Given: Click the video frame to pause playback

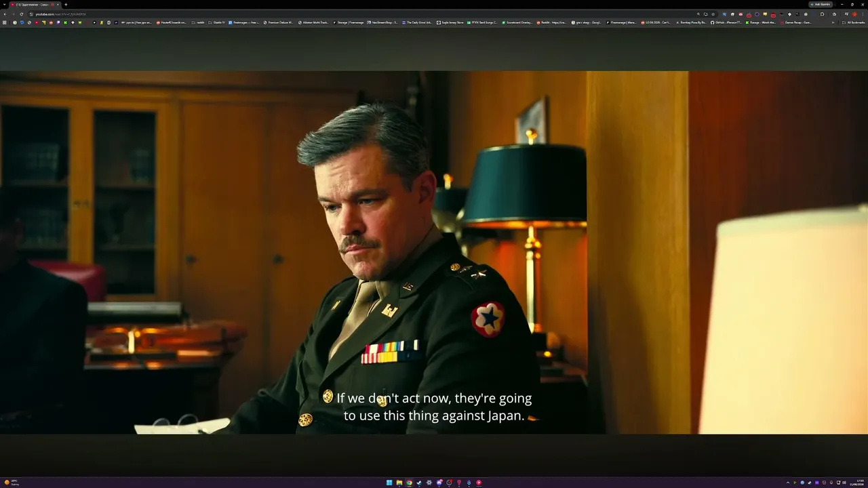Looking at the screenshot, I should pos(434,252).
